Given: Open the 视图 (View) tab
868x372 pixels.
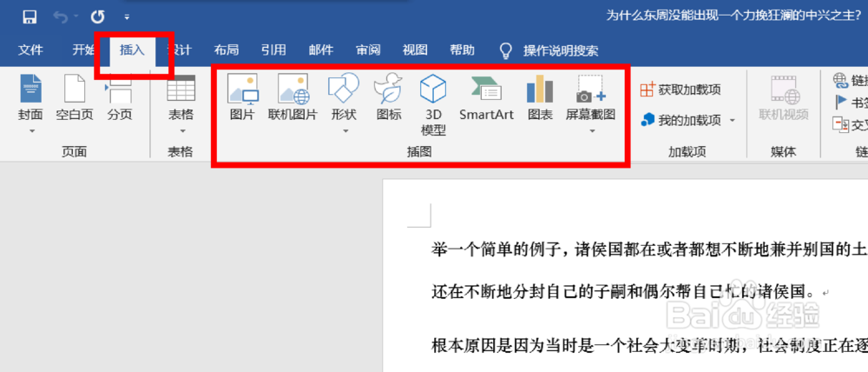Looking at the screenshot, I should tap(415, 50).
